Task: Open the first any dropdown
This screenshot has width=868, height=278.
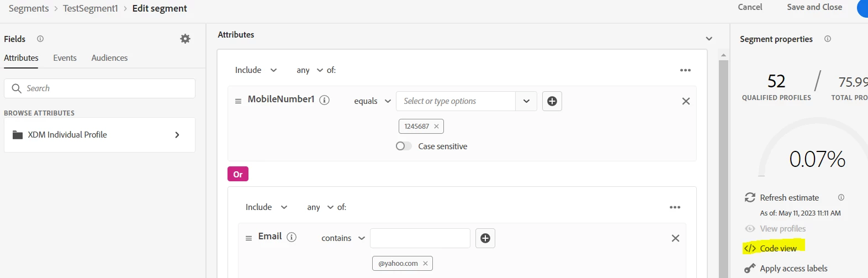Action: [310, 70]
